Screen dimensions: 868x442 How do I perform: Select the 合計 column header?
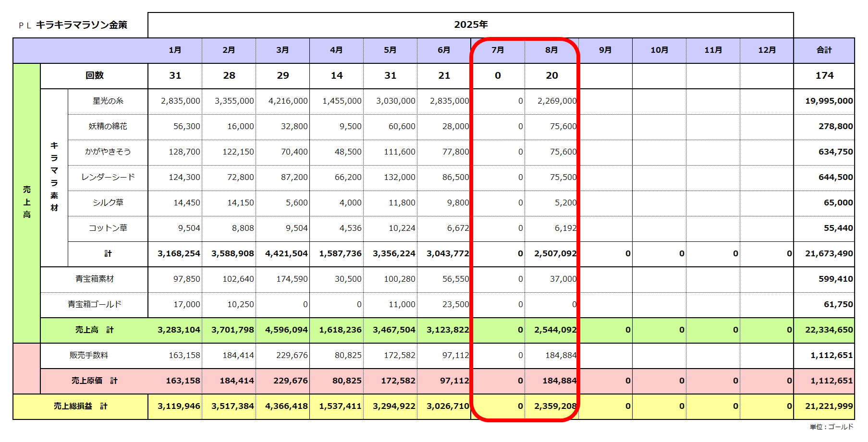click(x=824, y=50)
